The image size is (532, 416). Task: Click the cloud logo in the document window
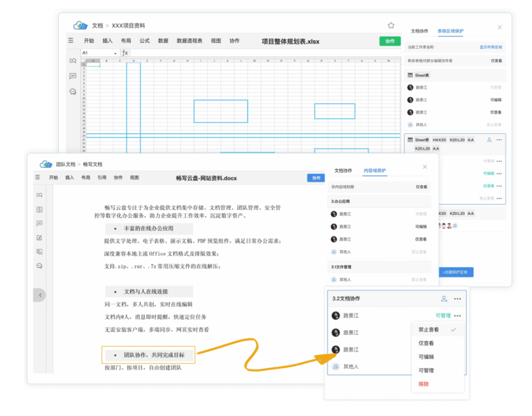click(x=46, y=164)
